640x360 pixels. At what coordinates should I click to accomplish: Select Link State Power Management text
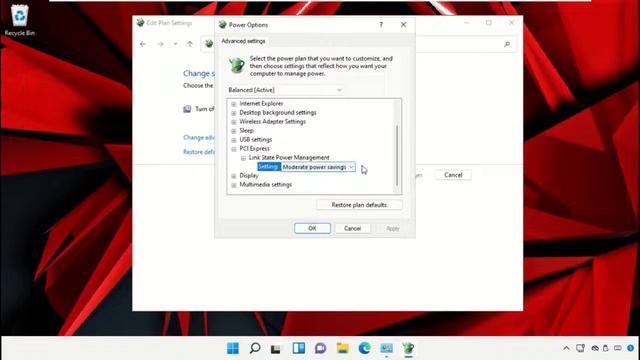(x=289, y=158)
